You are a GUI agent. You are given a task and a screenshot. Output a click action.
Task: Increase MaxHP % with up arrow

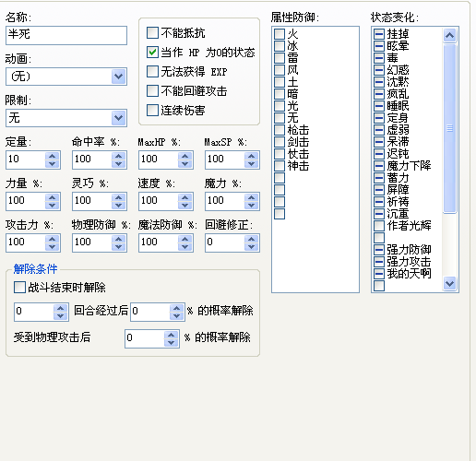[185, 156]
